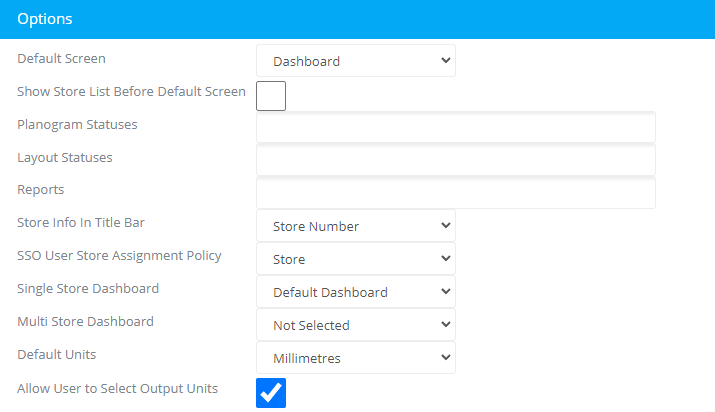Click the Reports input field

[x=456, y=193]
